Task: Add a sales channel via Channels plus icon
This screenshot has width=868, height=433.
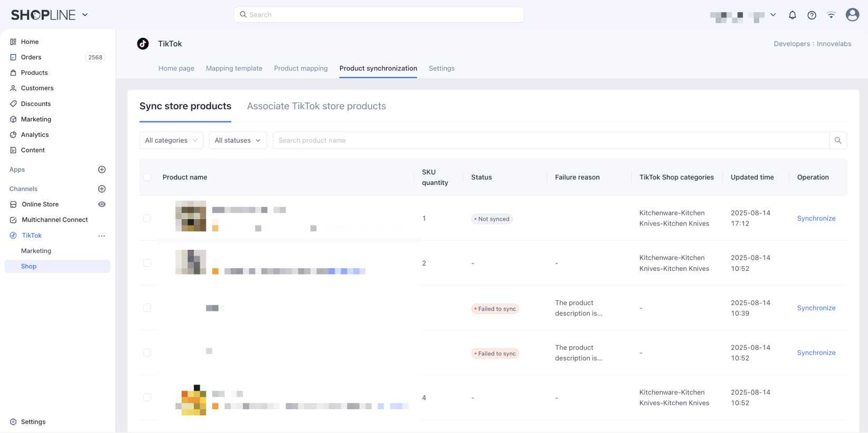Action: (102, 189)
